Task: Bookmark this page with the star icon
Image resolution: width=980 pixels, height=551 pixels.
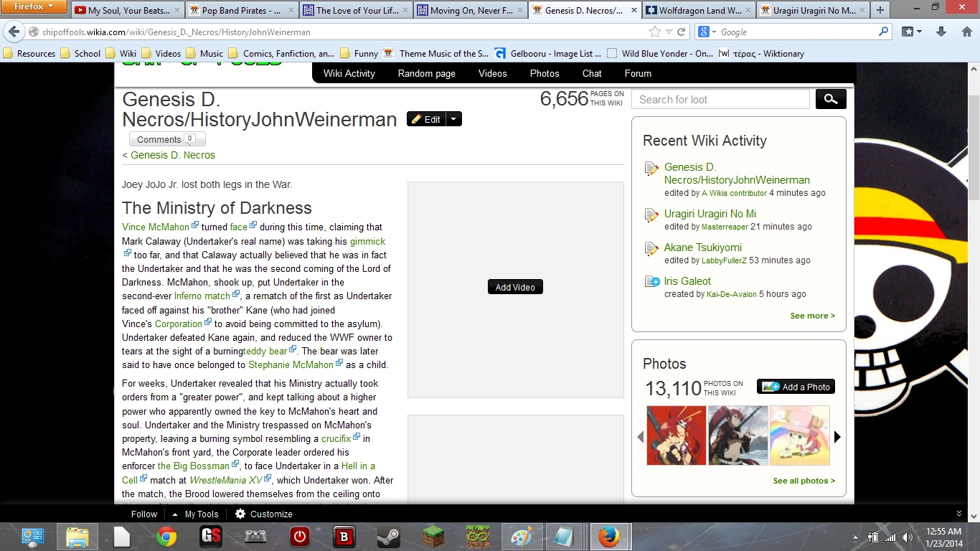Action: (x=654, y=32)
